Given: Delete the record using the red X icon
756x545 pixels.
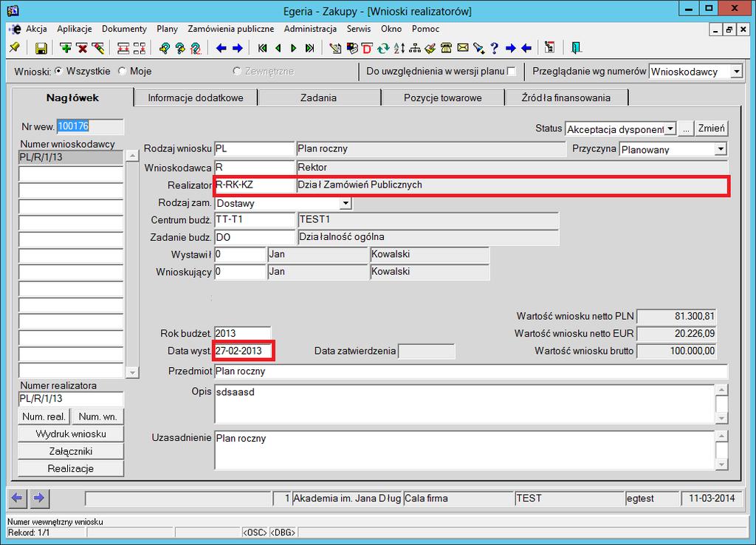Looking at the screenshot, I should 82,48.
